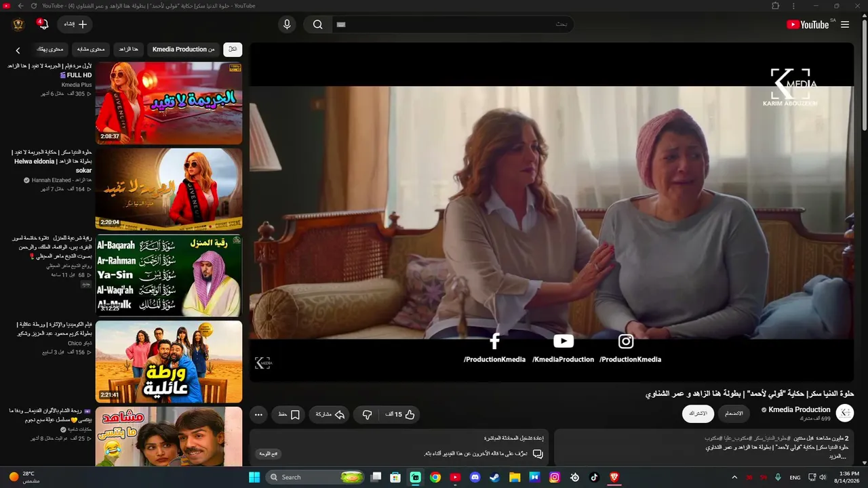
Task: Select the هنا الزاهد filter chip
Action: 128,49
